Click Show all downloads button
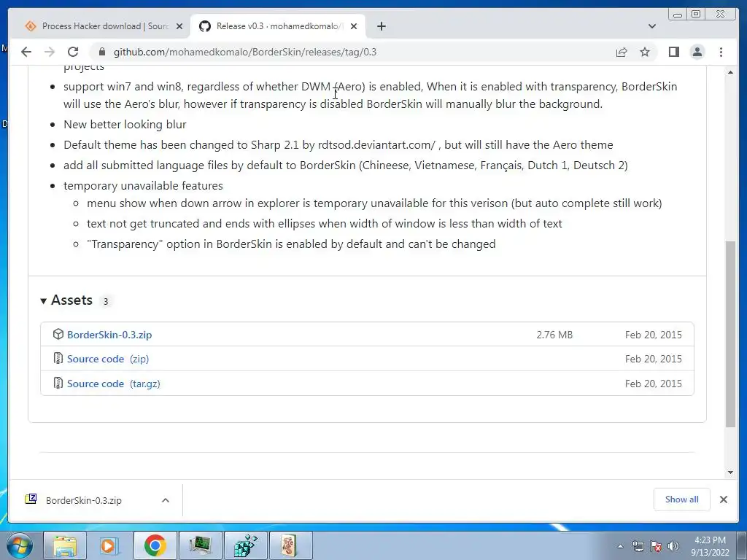 click(682, 499)
